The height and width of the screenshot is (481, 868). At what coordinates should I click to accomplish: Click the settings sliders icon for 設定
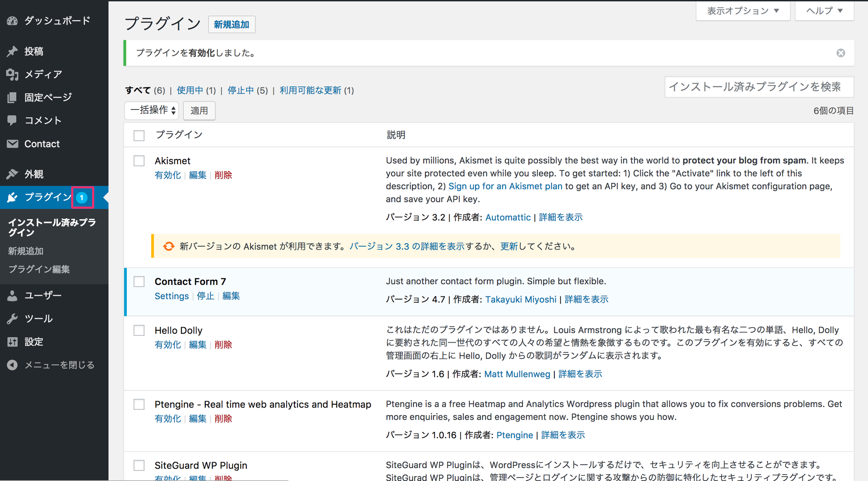pos(12,342)
